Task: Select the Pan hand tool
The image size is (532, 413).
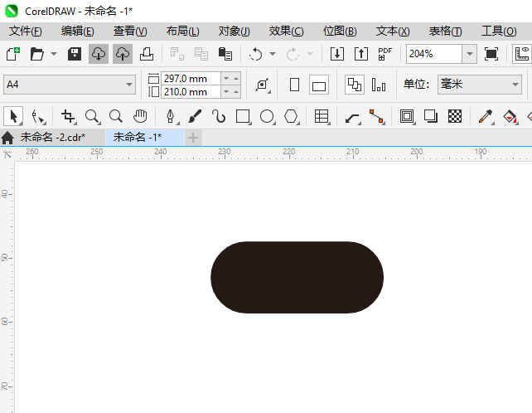Action: [x=140, y=116]
